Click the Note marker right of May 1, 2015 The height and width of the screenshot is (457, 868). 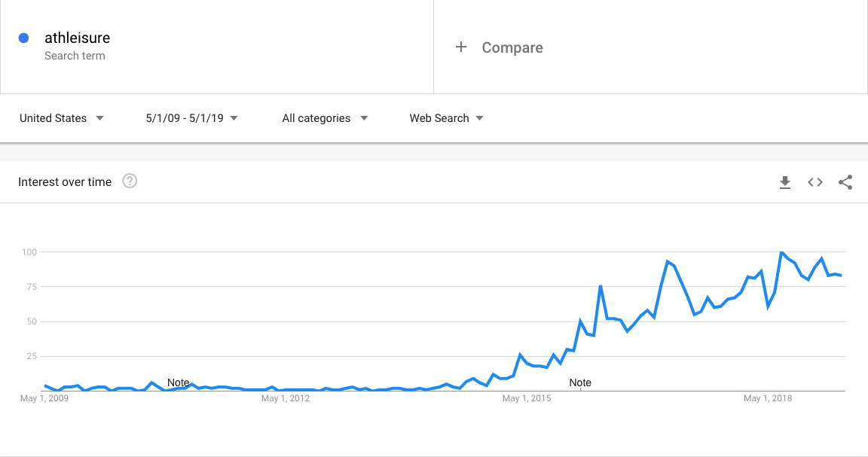[580, 382]
